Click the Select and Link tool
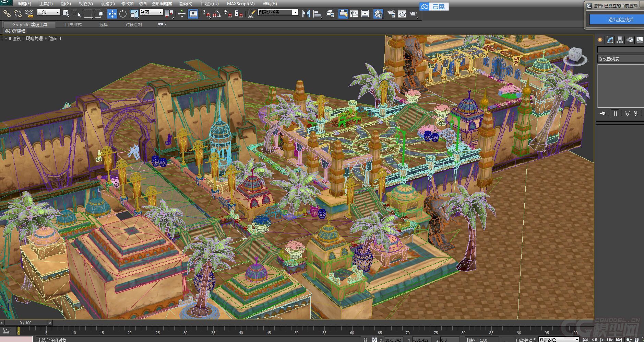The width and height of the screenshot is (644, 342). click(7, 14)
